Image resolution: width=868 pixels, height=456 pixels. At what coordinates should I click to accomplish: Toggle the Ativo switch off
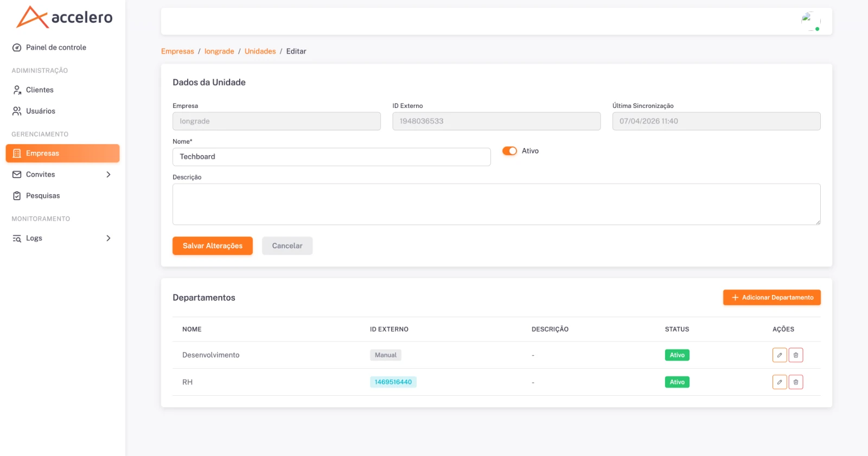coord(509,151)
